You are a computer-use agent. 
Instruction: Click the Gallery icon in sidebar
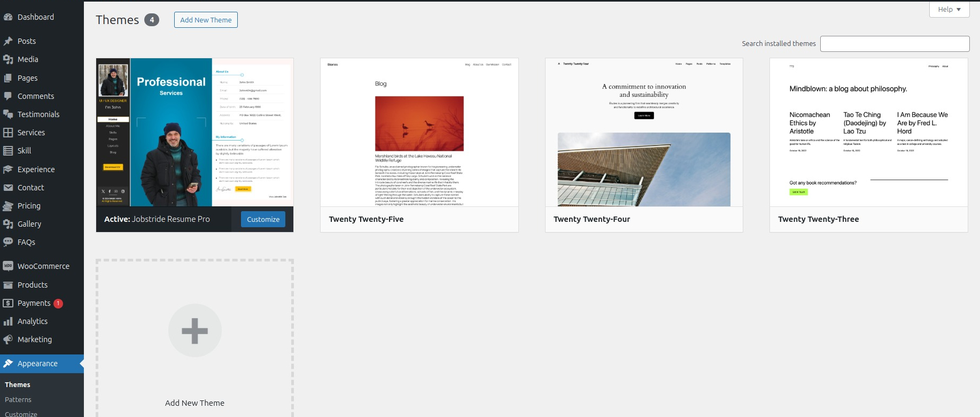[x=8, y=224]
